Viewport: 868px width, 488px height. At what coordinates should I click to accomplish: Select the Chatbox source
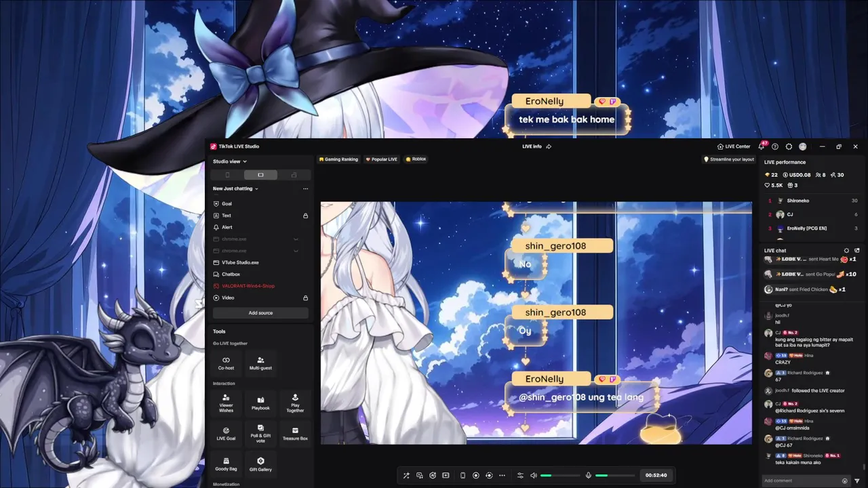260,274
